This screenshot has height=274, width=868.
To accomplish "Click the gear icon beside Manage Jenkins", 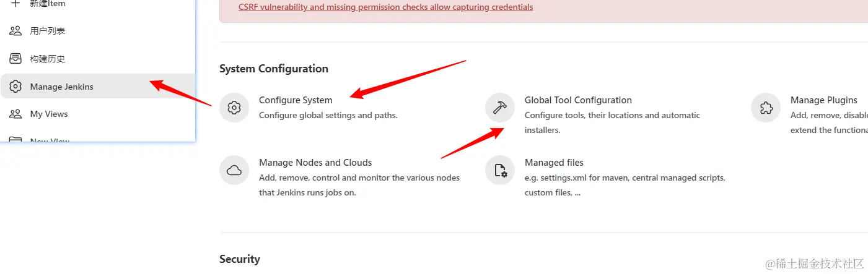I will pyautogui.click(x=15, y=87).
